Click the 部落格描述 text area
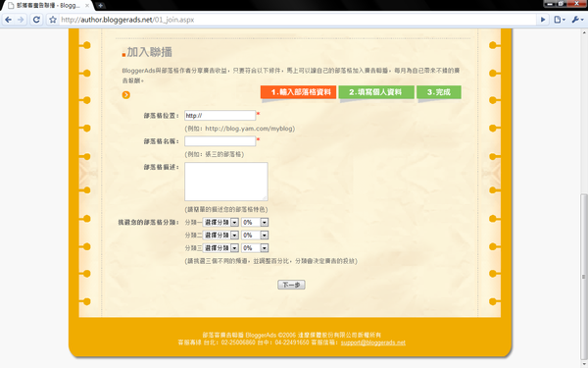 click(x=226, y=182)
